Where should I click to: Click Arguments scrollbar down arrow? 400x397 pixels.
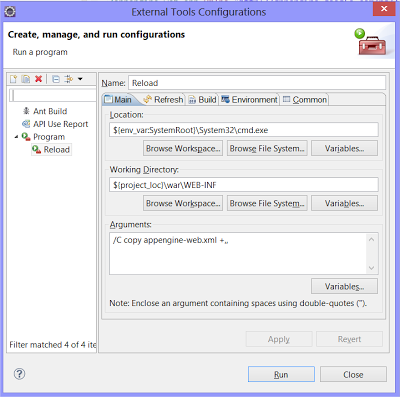pyautogui.click(x=371, y=268)
